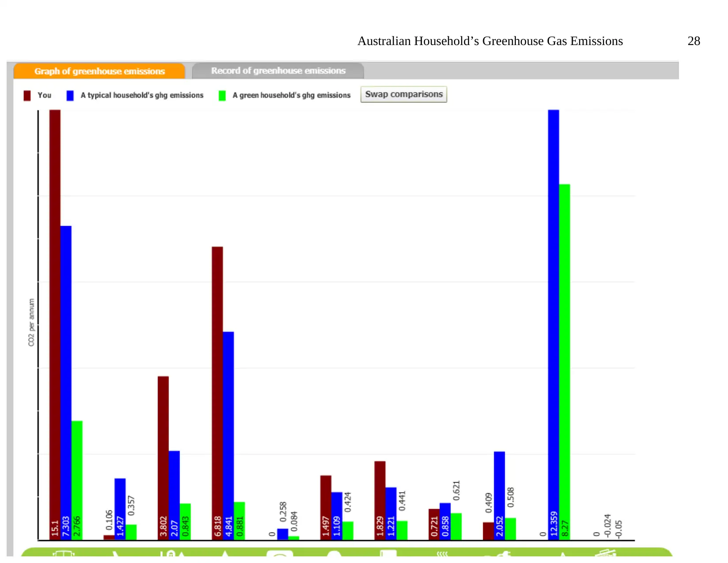728x563 pixels.
Task: Click the 2.07 value label
Action: click(174, 528)
